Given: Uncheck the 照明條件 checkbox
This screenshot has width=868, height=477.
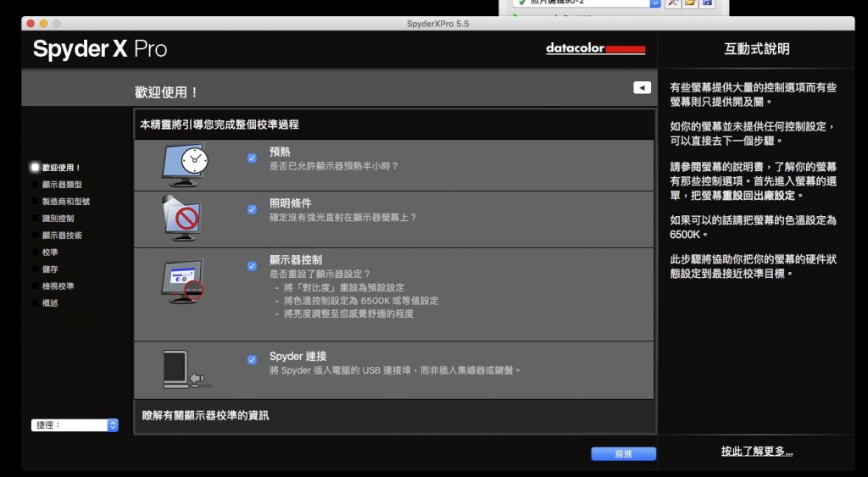Looking at the screenshot, I should tap(252, 210).
